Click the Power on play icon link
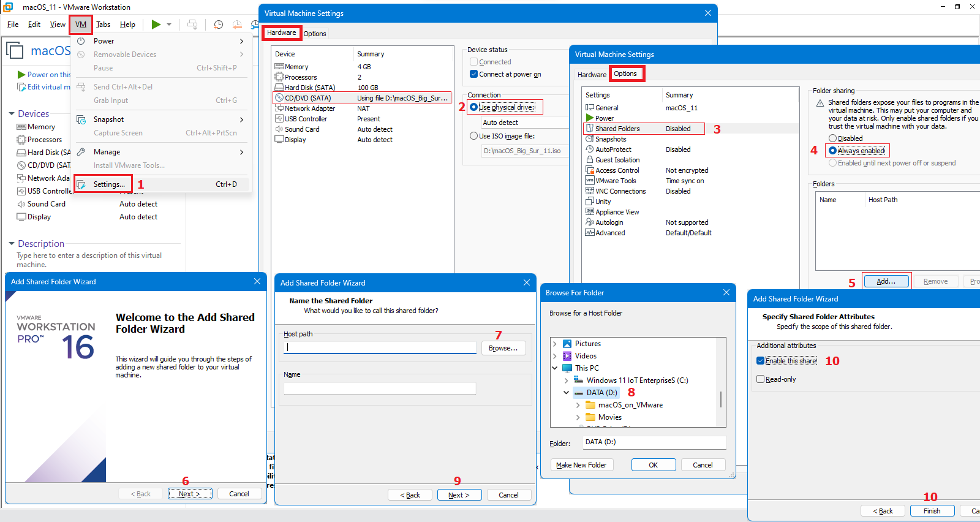 click(x=21, y=75)
